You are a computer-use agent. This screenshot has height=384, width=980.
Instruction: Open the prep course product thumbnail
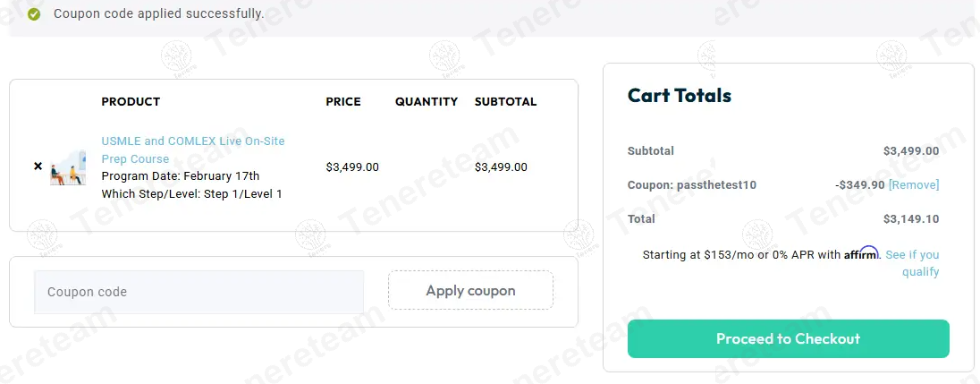click(x=68, y=167)
